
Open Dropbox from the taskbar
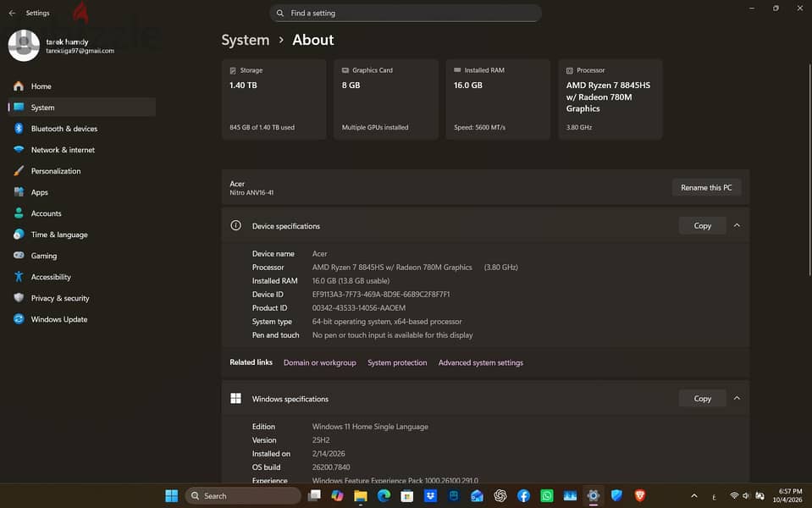(430, 495)
